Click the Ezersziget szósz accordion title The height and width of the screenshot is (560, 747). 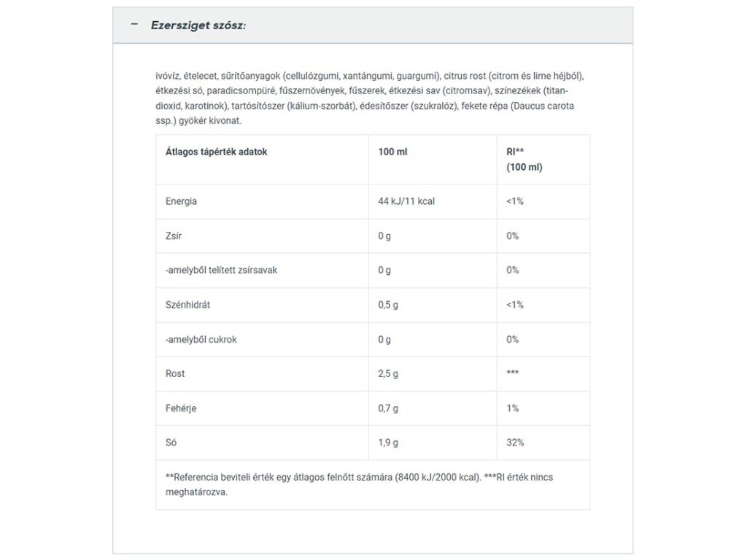click(x=198, y=26)
